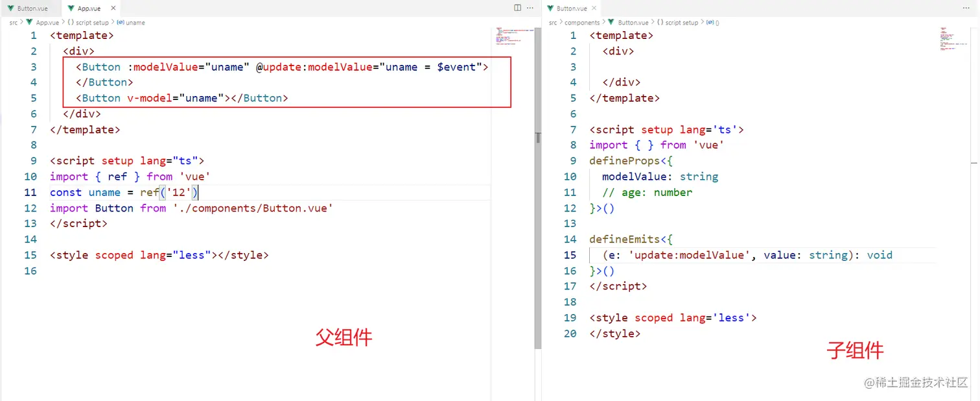The width and height of the screenshot is (980, 401).
Task: Click '// age: number' comment line
Action: 647,192
